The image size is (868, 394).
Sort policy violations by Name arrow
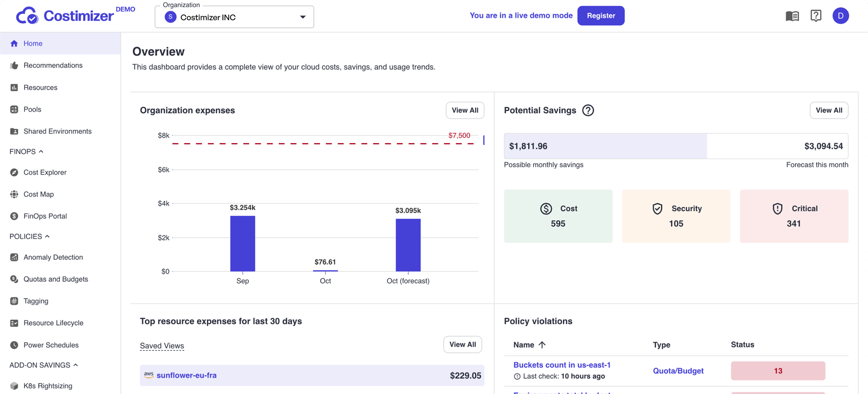[x=542, y=345]
